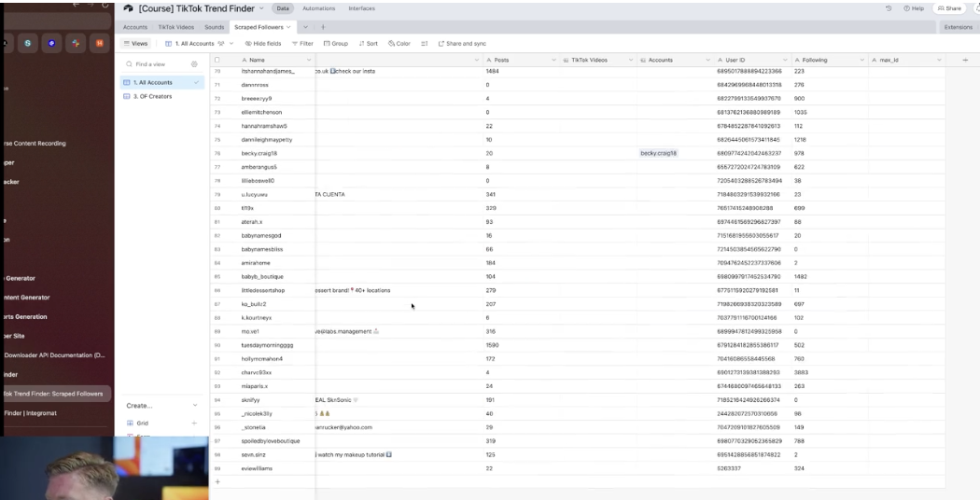
Task: Switch to the TikTok Videos table tab
Action: 175,27
